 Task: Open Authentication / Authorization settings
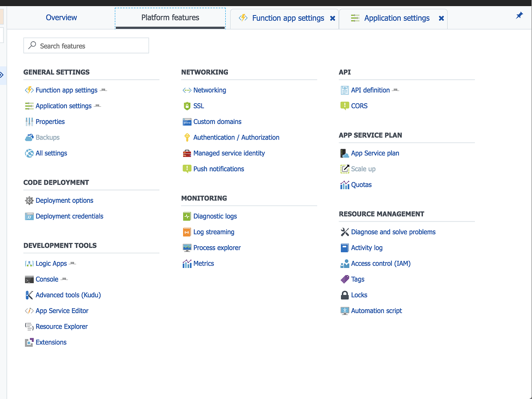236,137
